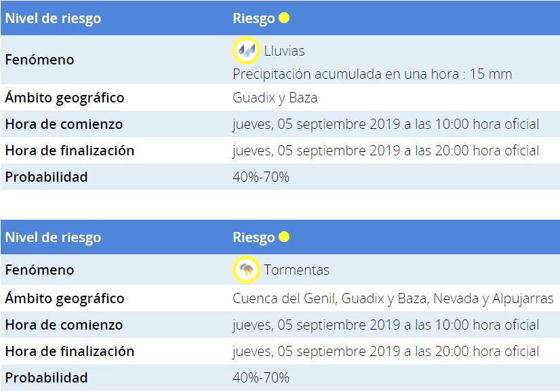Click the rain warning start time value
Viewport: 560px width, 392px height.
pos(385,124)
